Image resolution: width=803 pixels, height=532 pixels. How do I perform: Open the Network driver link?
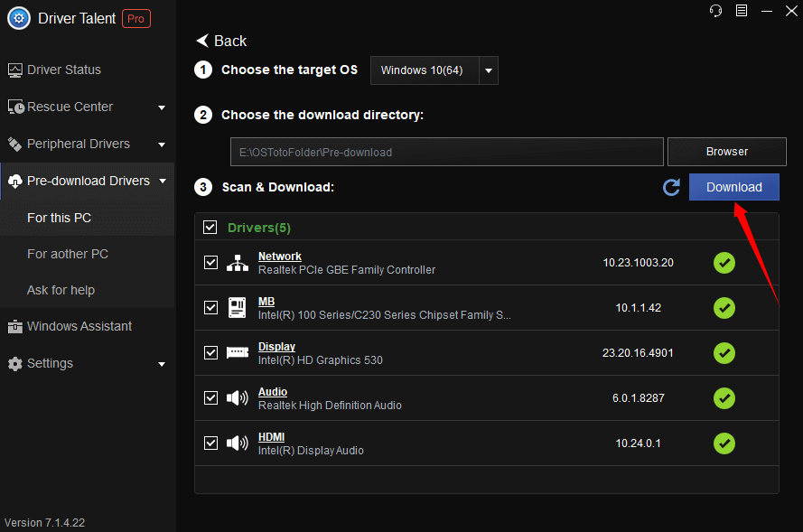tap(280, 256)
